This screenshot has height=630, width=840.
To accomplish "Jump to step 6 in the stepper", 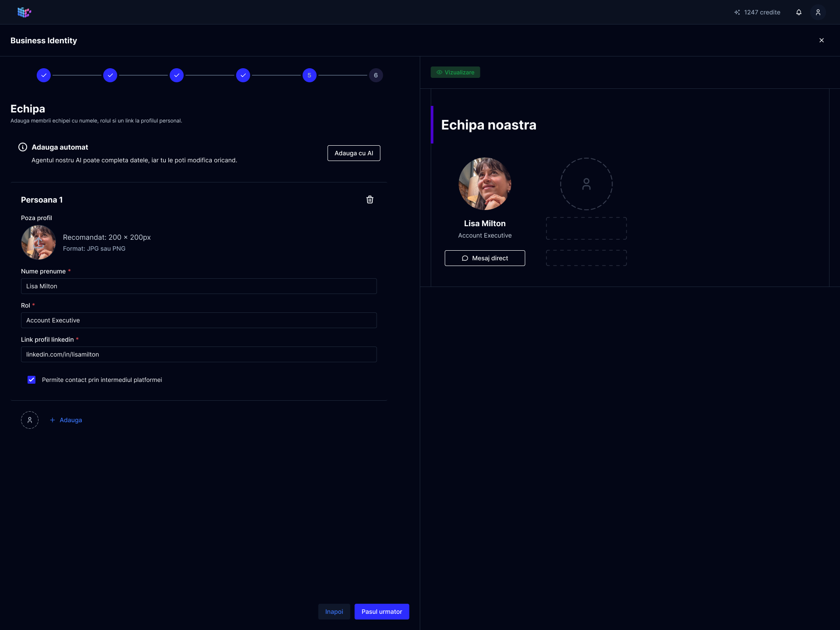I will [376, 75].
